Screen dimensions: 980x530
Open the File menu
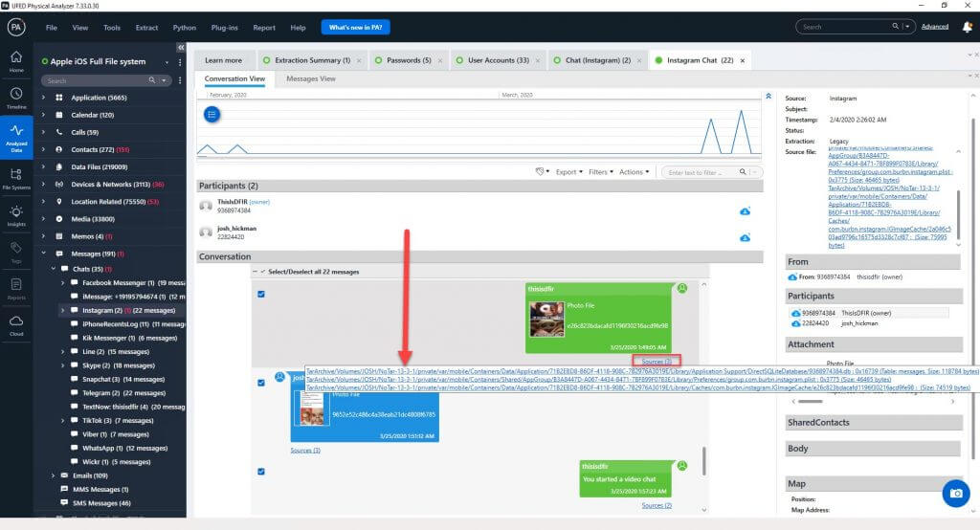(52, 28)
